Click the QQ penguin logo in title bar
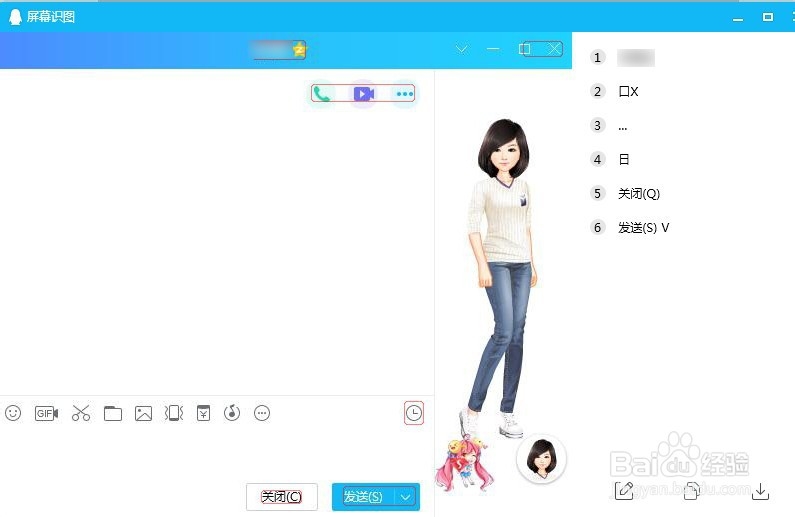The height and width of the screenshot is (517, 795). pyautogui.click(x=15, y=17)
